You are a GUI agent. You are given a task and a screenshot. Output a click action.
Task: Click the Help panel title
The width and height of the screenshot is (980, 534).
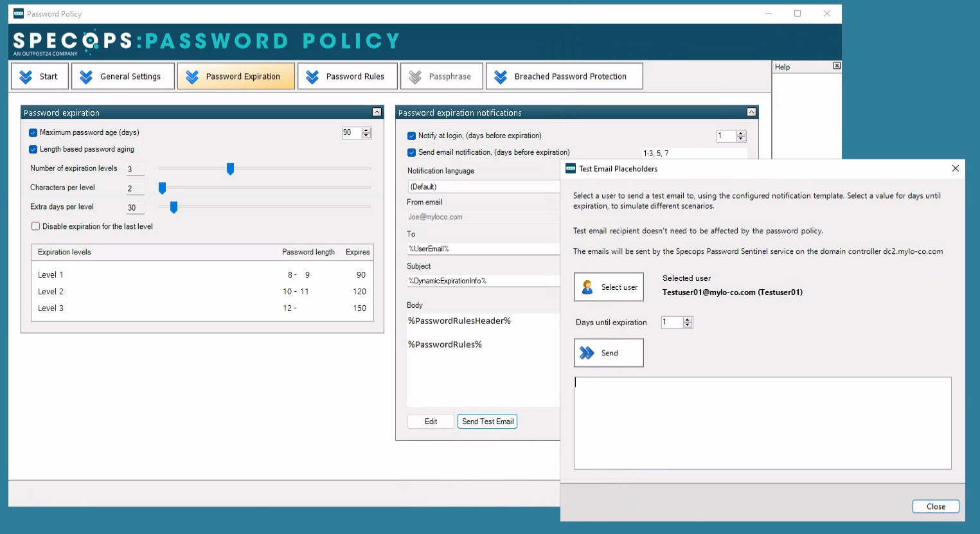[782, 67]
